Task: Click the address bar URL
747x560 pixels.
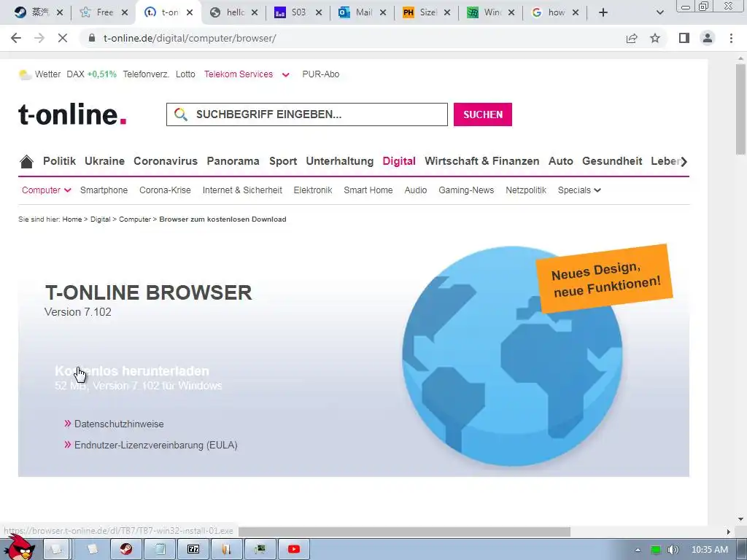Action: (x=190, y=38)
